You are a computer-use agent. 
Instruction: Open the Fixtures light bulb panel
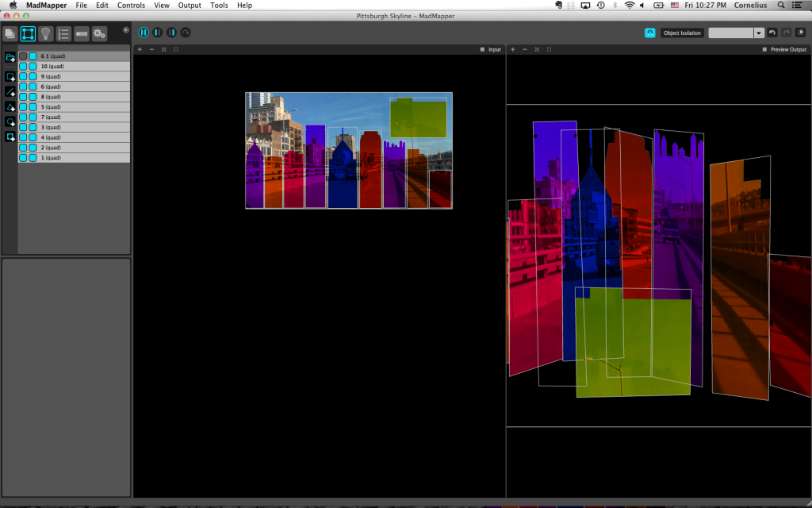[46, 33]
